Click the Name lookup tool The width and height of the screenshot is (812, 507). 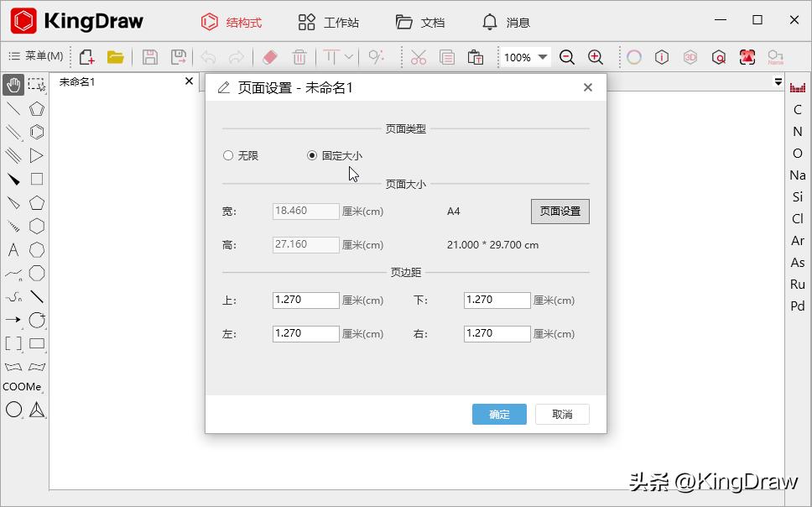pyautogui.click(x=776, y=57)
